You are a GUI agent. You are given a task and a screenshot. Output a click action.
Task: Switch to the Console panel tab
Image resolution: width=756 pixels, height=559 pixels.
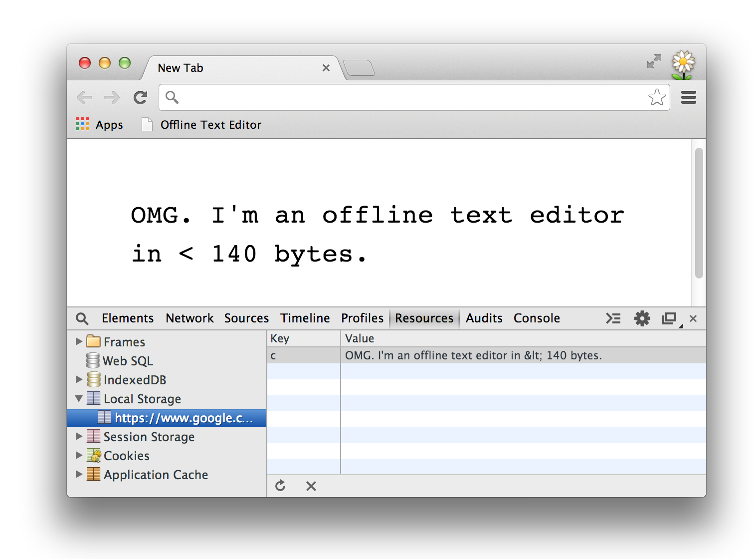click(537, 318)
